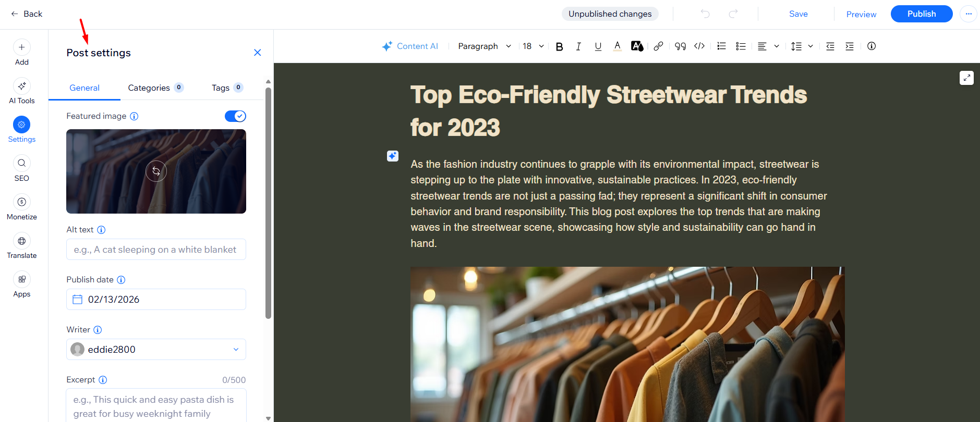Preview the blog post

click(x=861, y=14)
